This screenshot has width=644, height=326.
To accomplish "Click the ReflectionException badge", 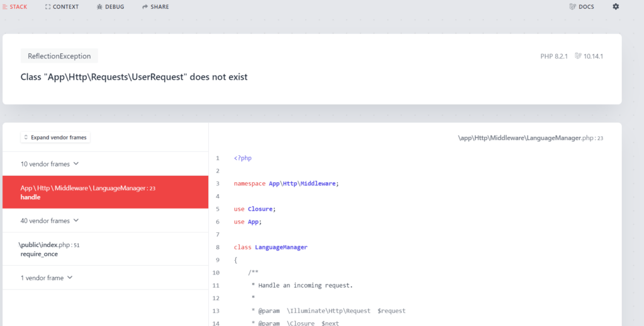I will tap(59, 56).
